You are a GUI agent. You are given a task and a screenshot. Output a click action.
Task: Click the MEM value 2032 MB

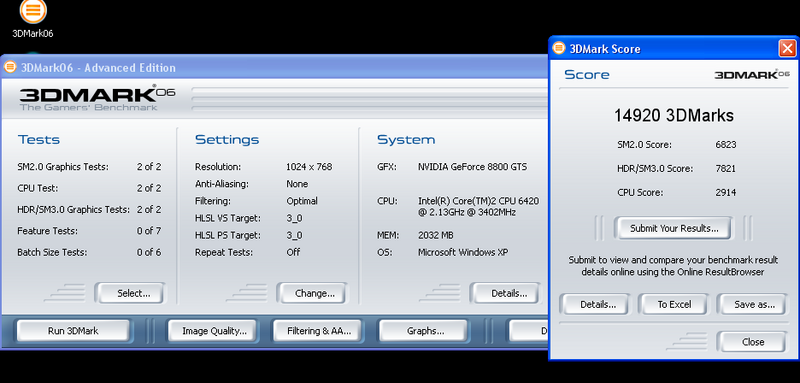436,235
